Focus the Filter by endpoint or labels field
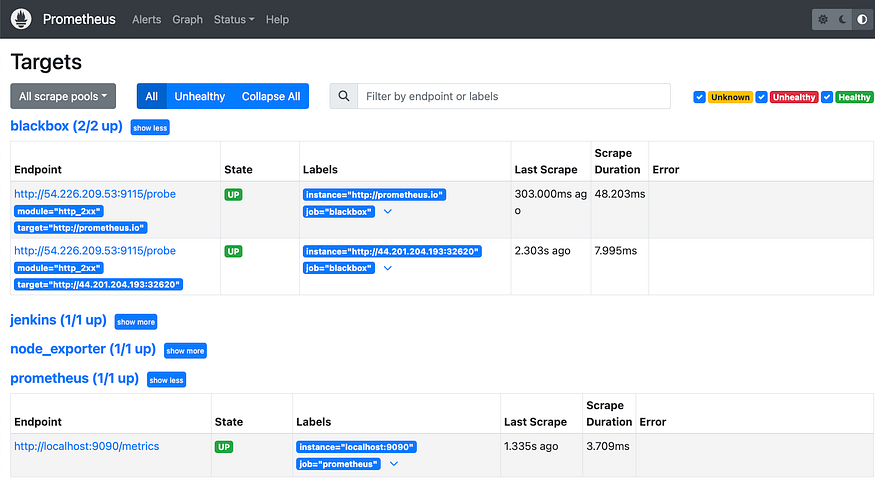The width and height of the screenshot is (875, 481). tap(513, 96)
